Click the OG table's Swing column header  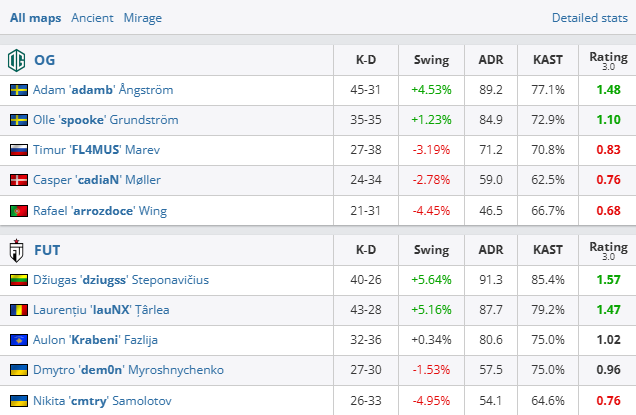coord(431,60)
